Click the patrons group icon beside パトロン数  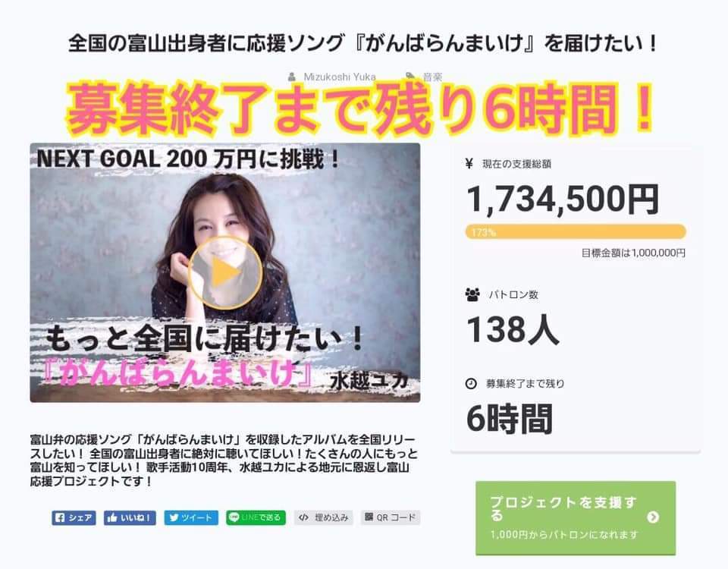pos(472,294)
